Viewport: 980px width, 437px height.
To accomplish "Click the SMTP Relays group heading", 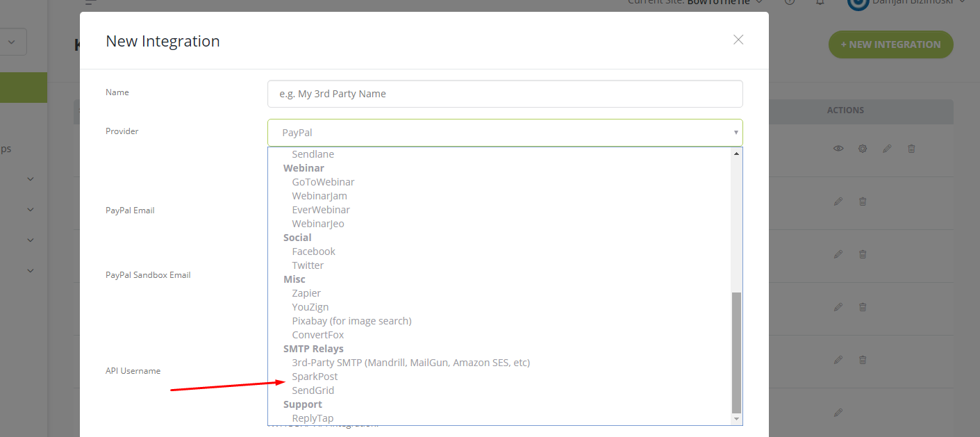I will click(313, 349).
